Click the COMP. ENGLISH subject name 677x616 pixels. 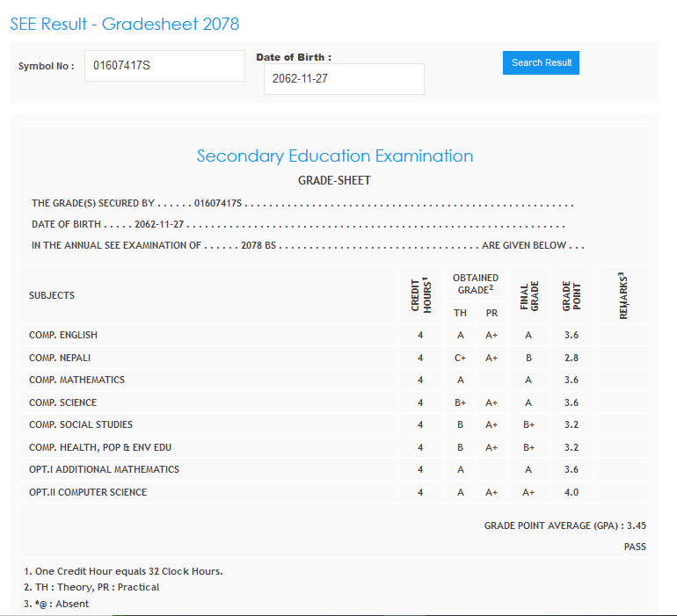[63, 336]
